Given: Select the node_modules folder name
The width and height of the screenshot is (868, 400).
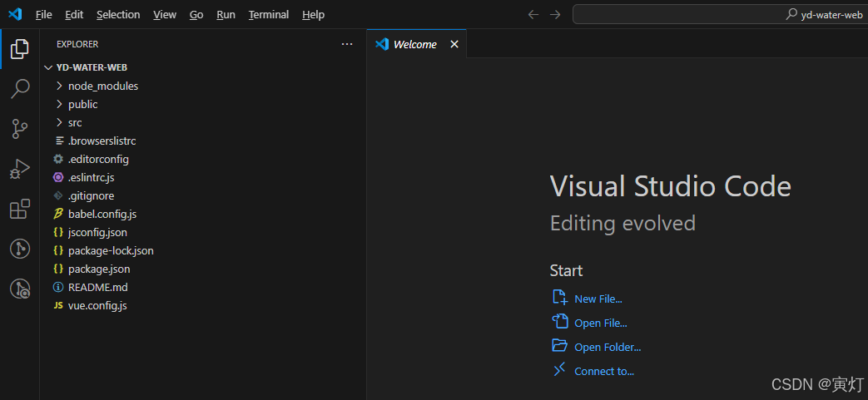Looking at the screenshot, I should [103, 86].
